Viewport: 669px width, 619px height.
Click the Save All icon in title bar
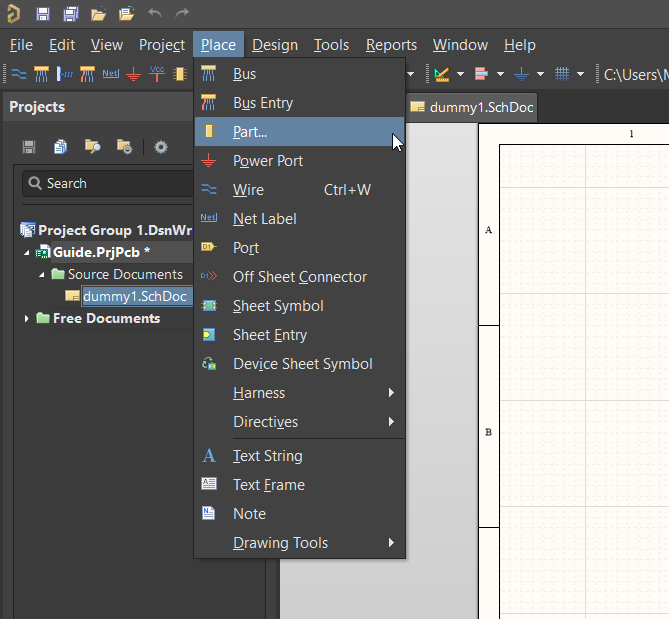click(71, 14)
